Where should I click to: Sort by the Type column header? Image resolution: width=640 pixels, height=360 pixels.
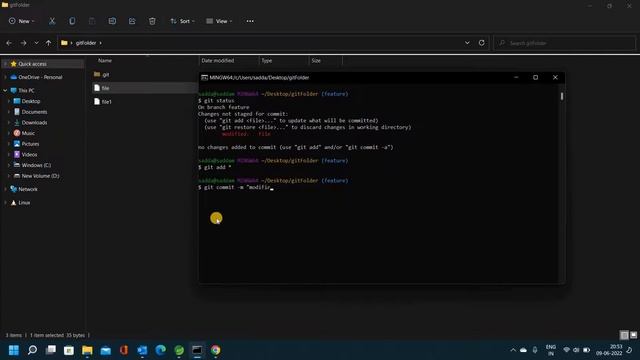(x=267, y=60)
